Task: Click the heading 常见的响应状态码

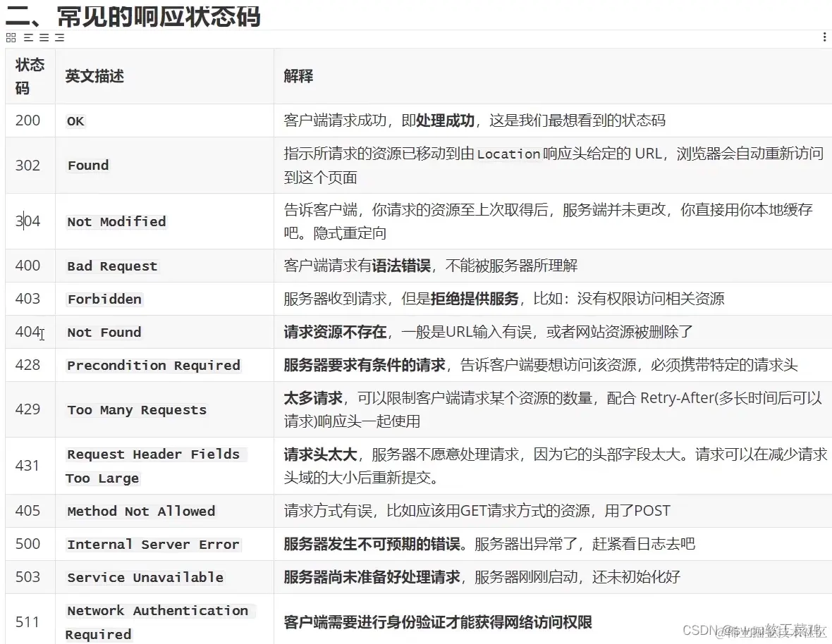Action: [x=159, y=16]
